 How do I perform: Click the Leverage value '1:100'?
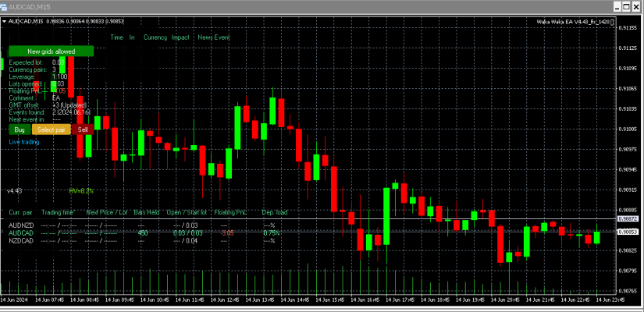click(x=60, y=76)
